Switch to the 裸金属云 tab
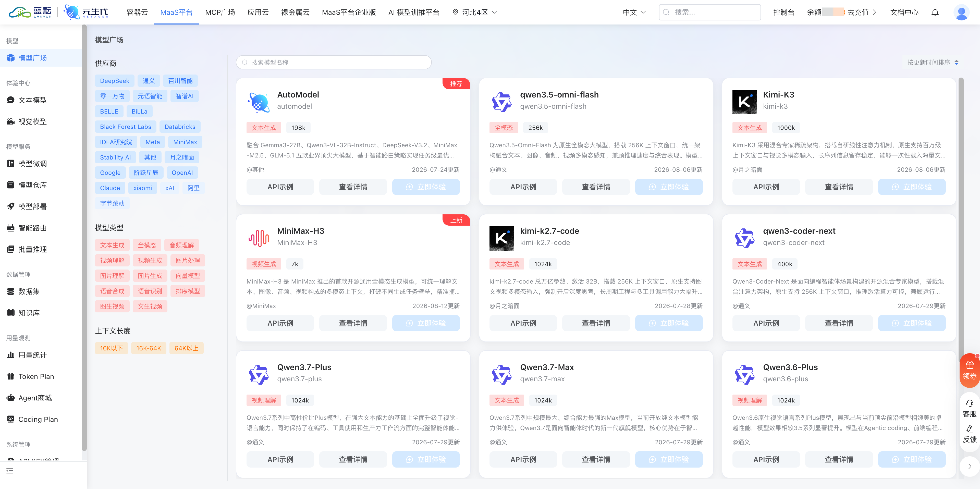The width and height of the screenshot is (980, 489). [295, 12]
